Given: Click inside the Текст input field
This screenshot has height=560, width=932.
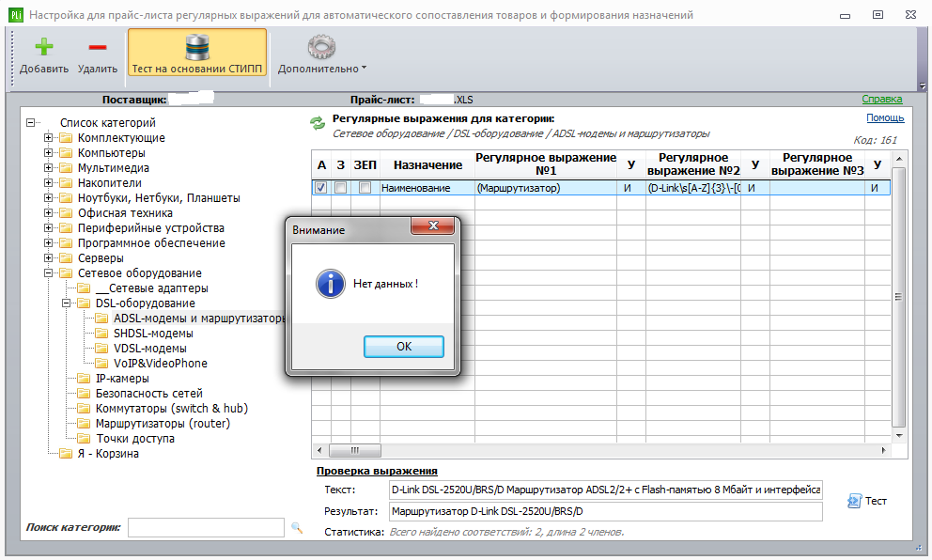Looking at the screenshot, I should click(606, 490).
